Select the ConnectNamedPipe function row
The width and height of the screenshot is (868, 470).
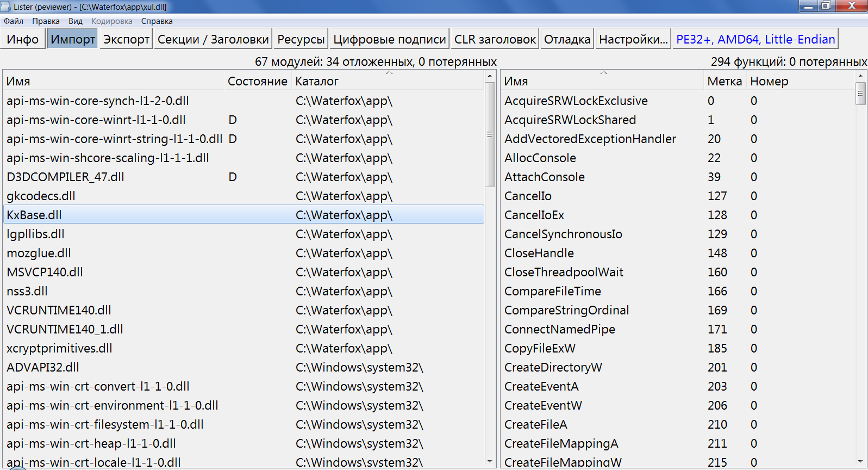(x=678, y=329)
